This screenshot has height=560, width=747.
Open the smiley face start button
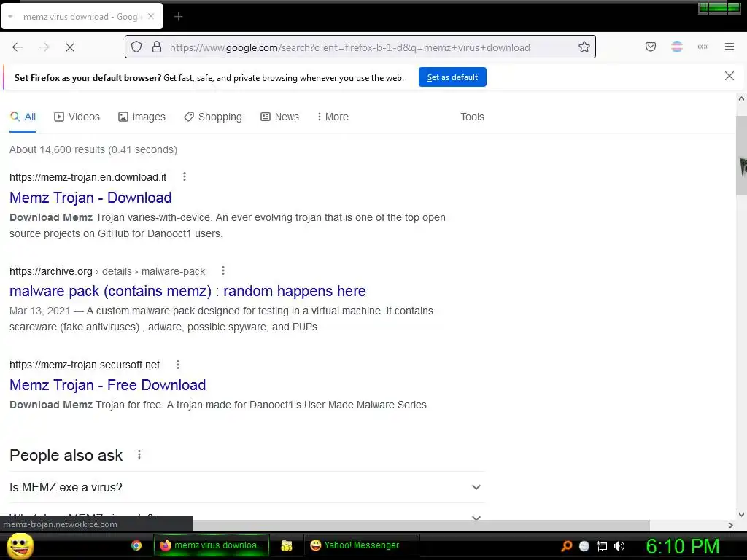(x=20, y=545)
